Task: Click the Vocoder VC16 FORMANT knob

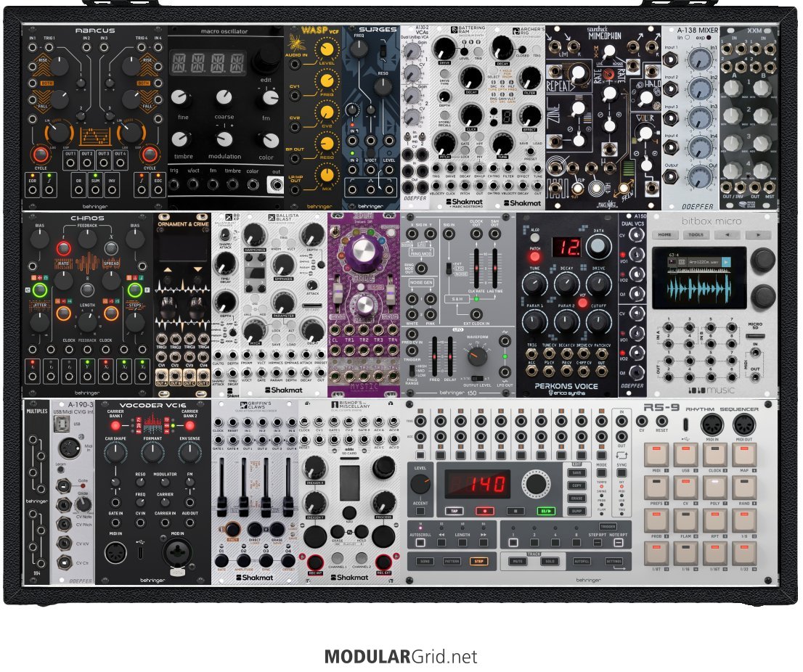Action: click(x=152, y=454)
